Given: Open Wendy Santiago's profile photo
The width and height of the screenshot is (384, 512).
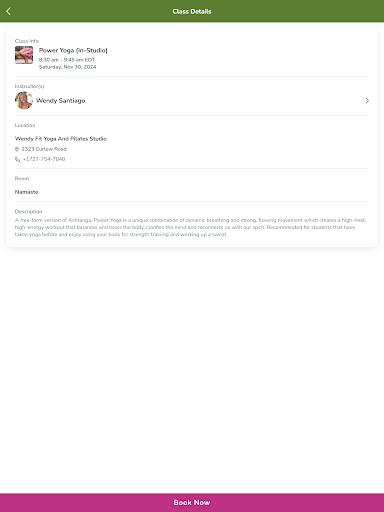Looking at the screenshot, I should tap(24, 100).
